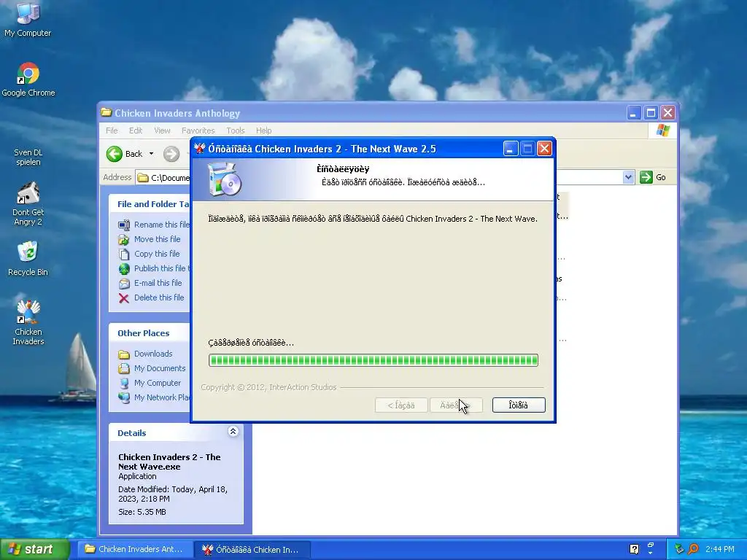This screenshot has height=560, width=747.
Task: Click the Delete this file link
Action: (x=158, y=297)
